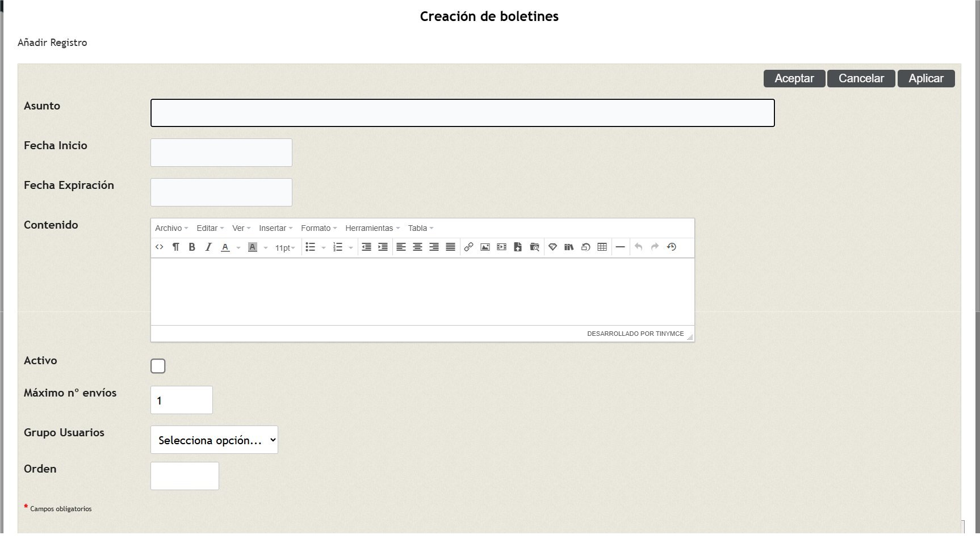Image resolution: width=980 pixels, height=552 pixels.
Task: Toggle bold formatting
Action: click(192, 247)
